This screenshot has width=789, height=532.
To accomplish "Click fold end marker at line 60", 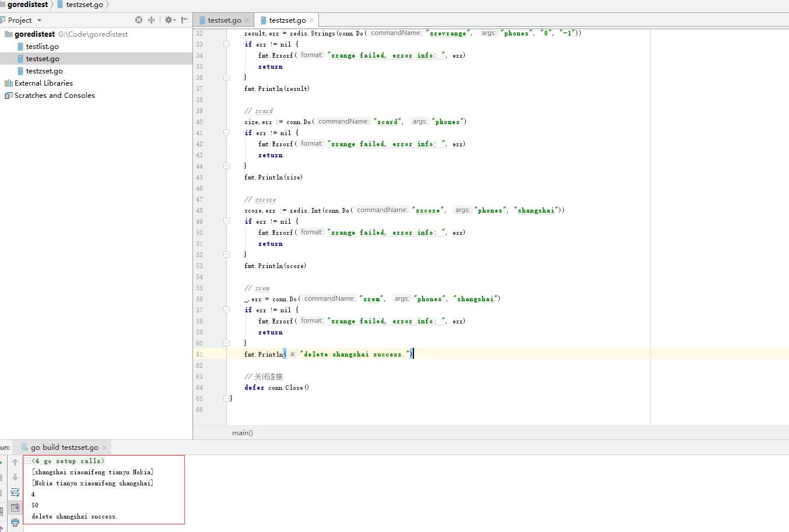I will tap(226, 343).
